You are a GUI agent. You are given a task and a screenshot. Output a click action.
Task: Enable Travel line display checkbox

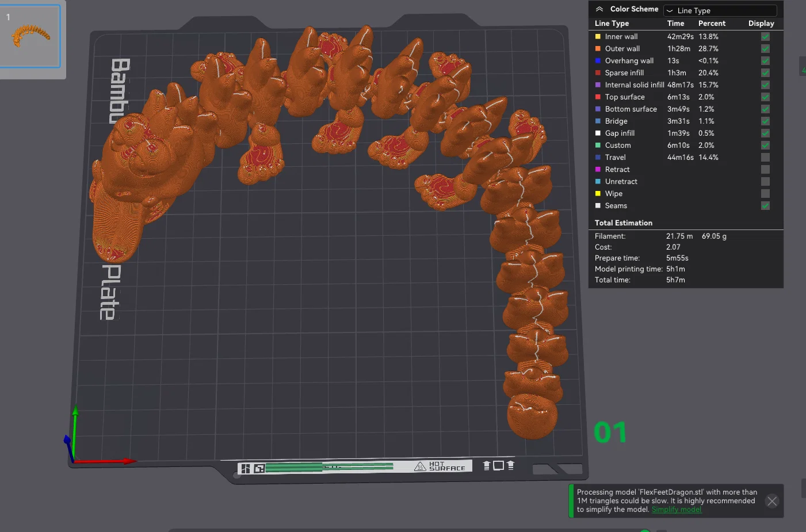[765, 158]
